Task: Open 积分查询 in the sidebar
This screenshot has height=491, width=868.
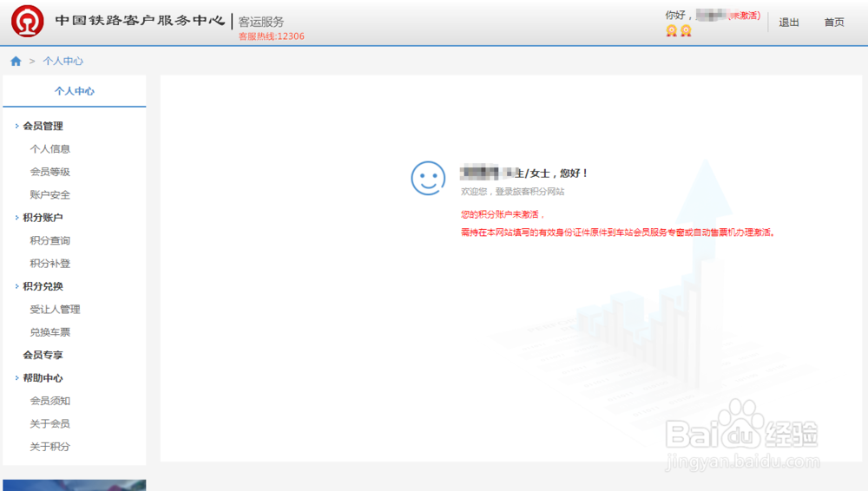Action: pyautogui.click(x=49, y=240)
